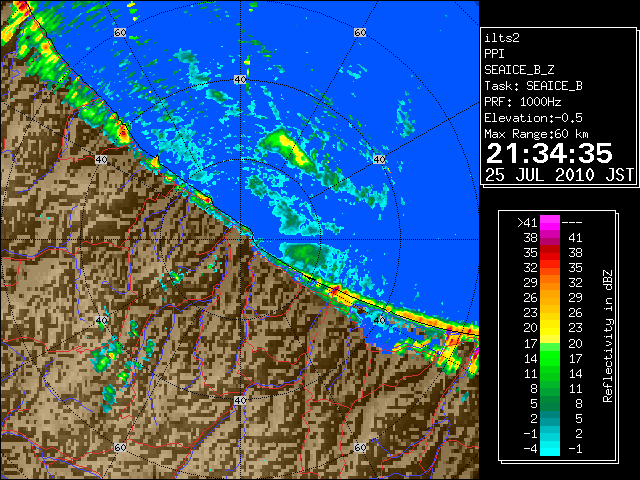640x480 pixels.
Task: Pick the red 35–38 dBZ color swatch
Action: pos(550,253)
